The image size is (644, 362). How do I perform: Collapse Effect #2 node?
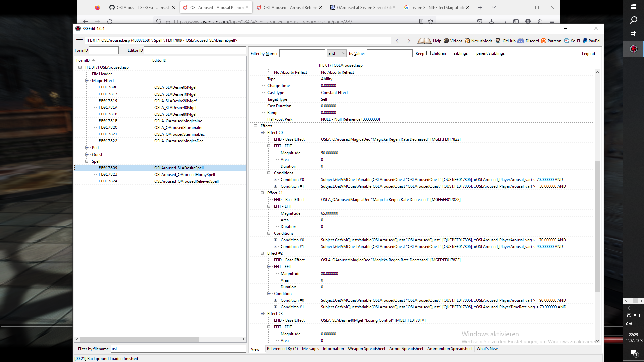pyautogui.click(x=262, y=253)
